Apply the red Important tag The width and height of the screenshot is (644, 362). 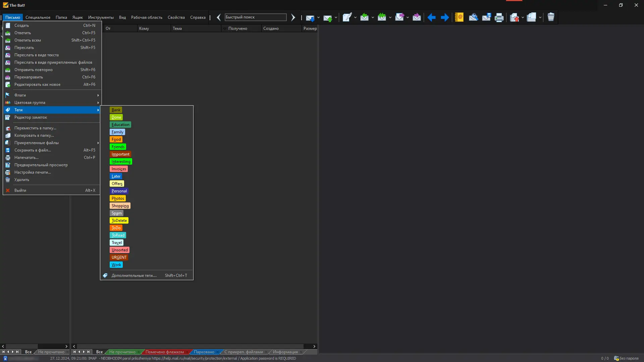pyautogui.click(x=120, y=154)
